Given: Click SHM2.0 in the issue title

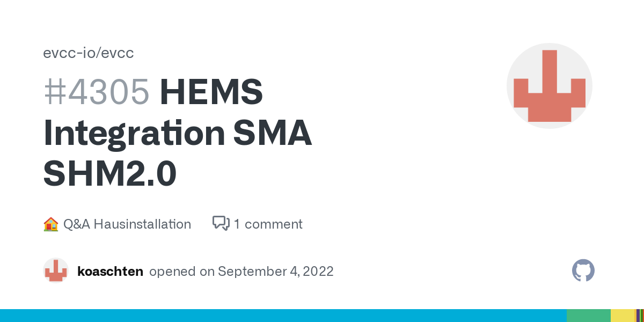Looking at the screenshot, I should [109, 173].
